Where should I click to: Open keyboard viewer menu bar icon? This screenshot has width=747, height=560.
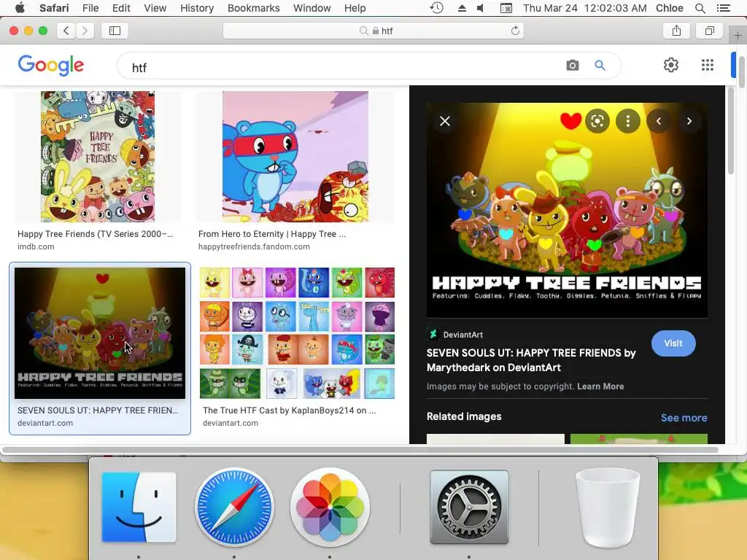(506, 8)
